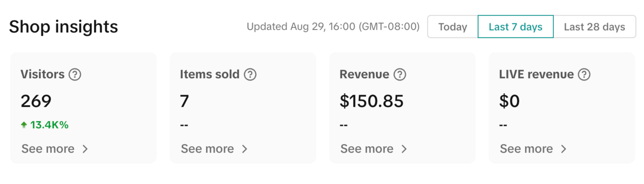
Task: Expand Visitors details via chevron arrow
Action: tap(85, 149)
